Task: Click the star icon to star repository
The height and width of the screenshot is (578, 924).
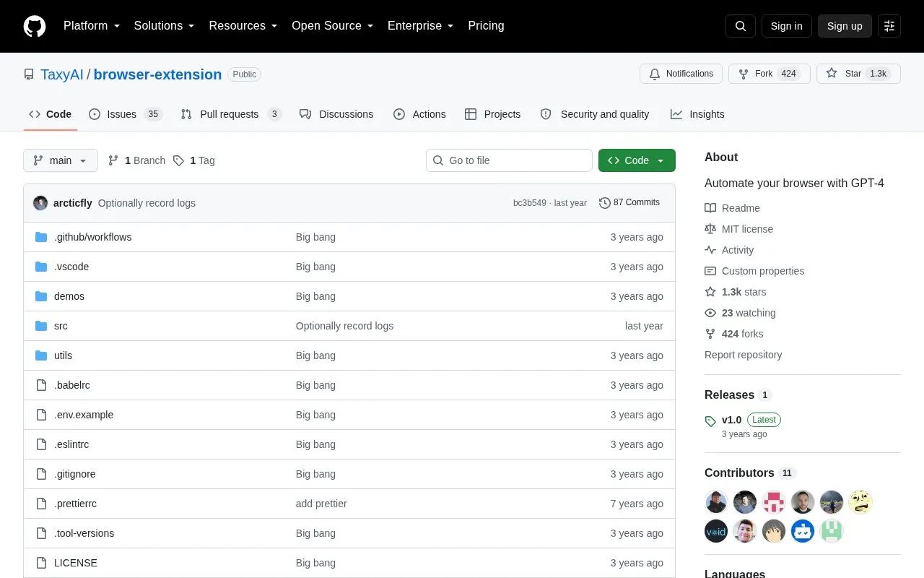Action: (832, 74)
